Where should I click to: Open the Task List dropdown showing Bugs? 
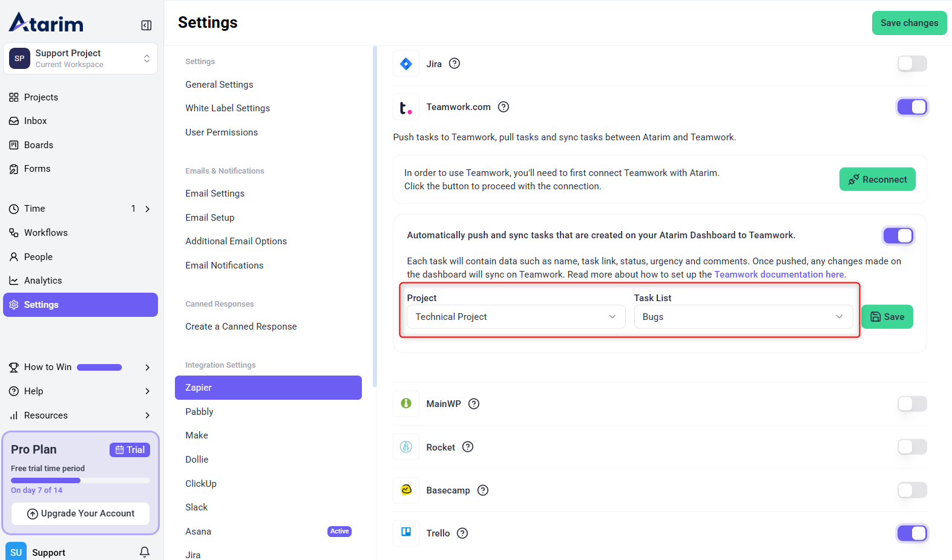click(743, 317)
